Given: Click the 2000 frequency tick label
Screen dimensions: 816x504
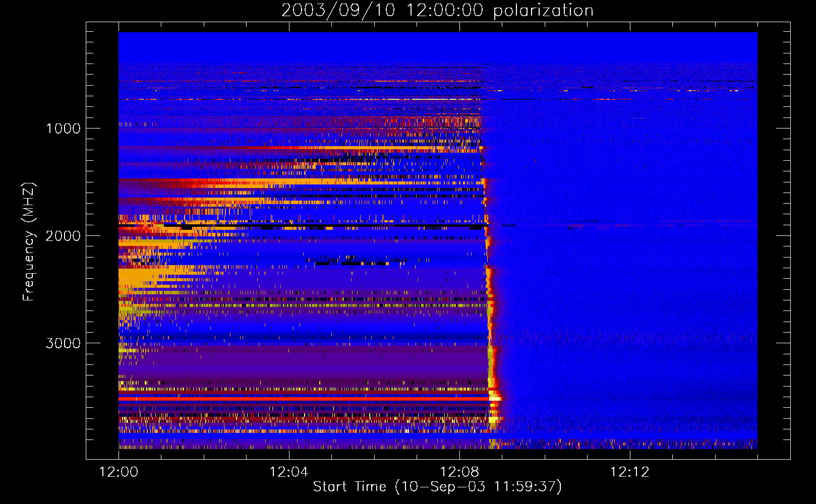Looking at the screenshot, I should 63,236.
